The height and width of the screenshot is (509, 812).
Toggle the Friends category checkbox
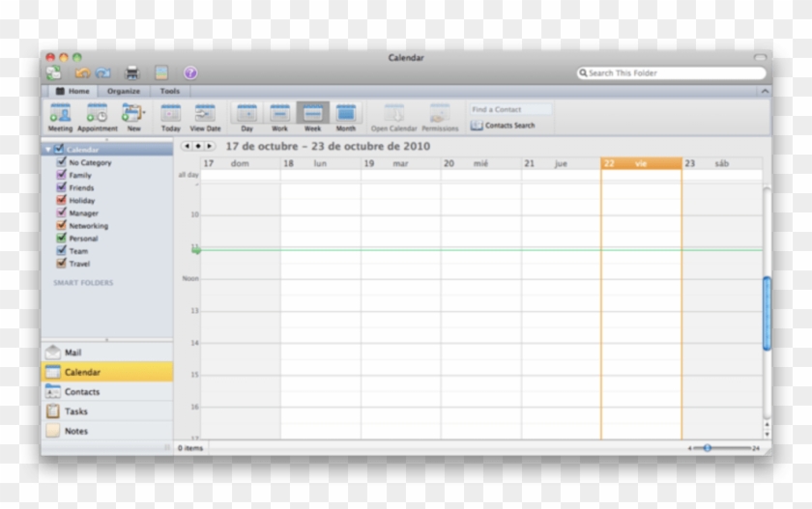pos(61,187)
